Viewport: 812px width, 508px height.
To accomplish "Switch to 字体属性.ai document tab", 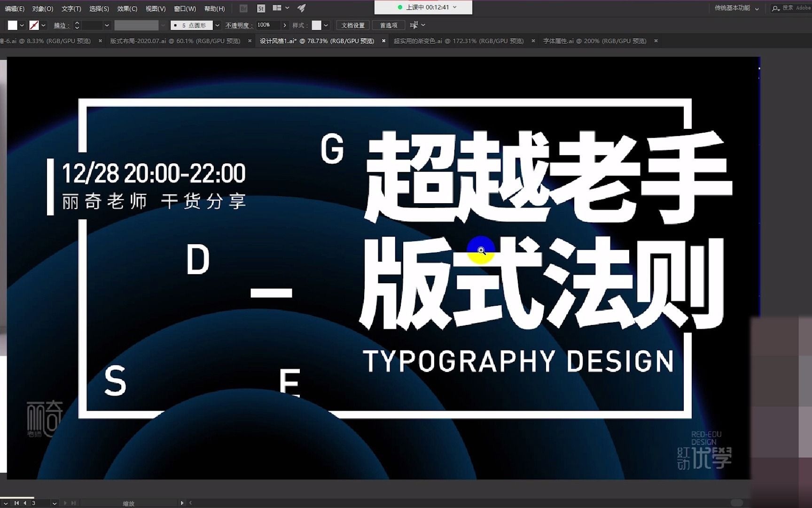I will click(595, 41).
